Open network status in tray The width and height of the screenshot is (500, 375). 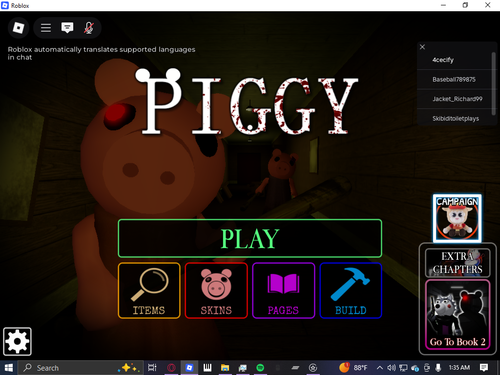tap(403, 368)
